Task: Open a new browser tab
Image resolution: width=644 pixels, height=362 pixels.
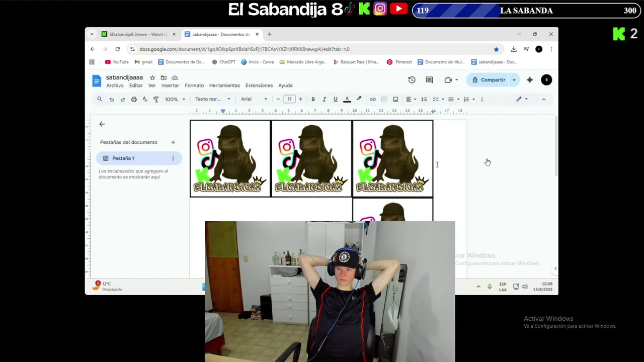Action: click(x=270, y=34)
